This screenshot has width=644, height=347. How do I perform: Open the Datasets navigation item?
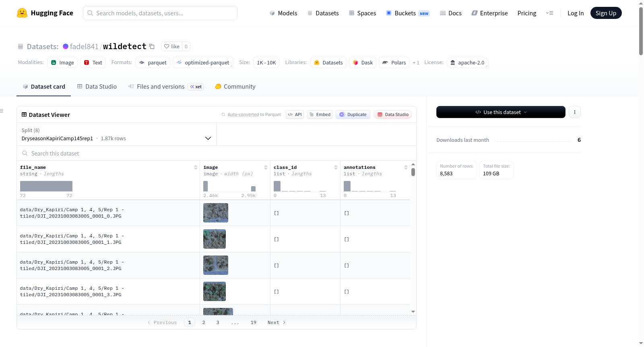click(x=323, y=13)
